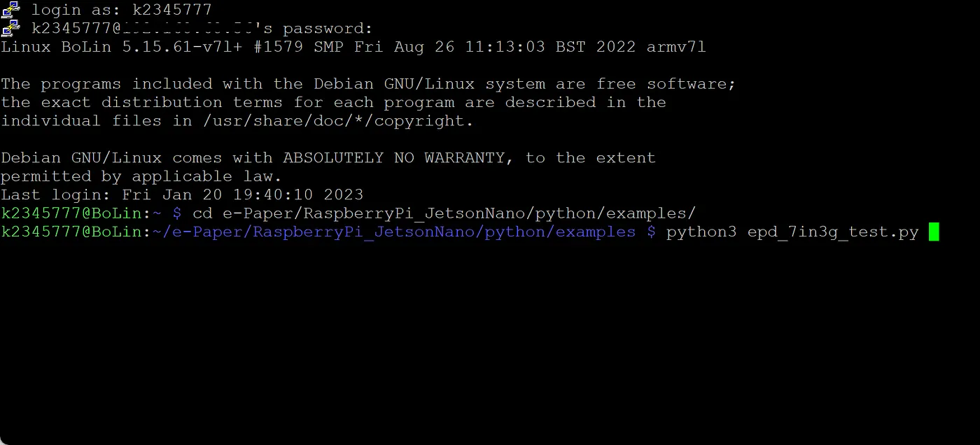Click the PuTTY icon beside "login as"
Screen dimensions: 980x445
click(x=10, y=10)
